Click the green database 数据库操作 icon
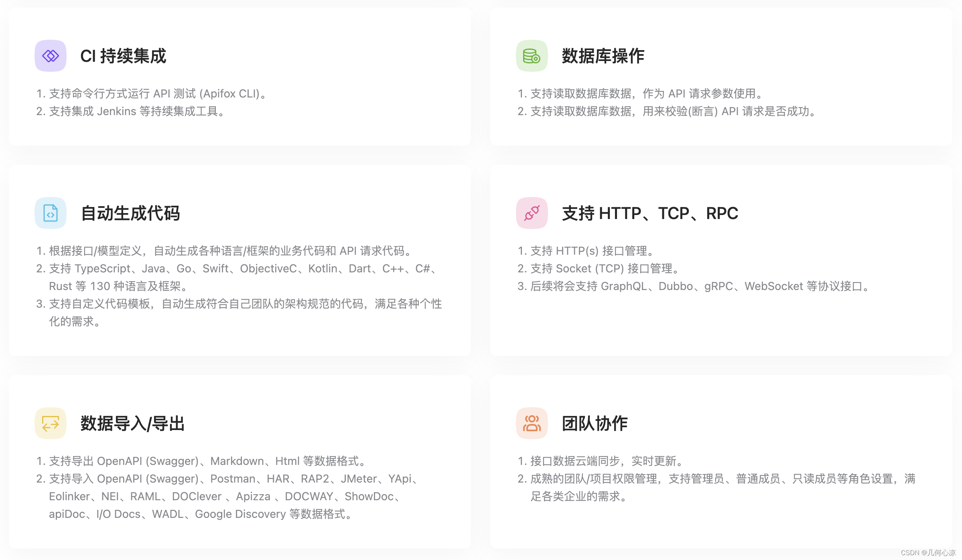The width and height of the screenshot is (962, 560). tap(532, 56)
